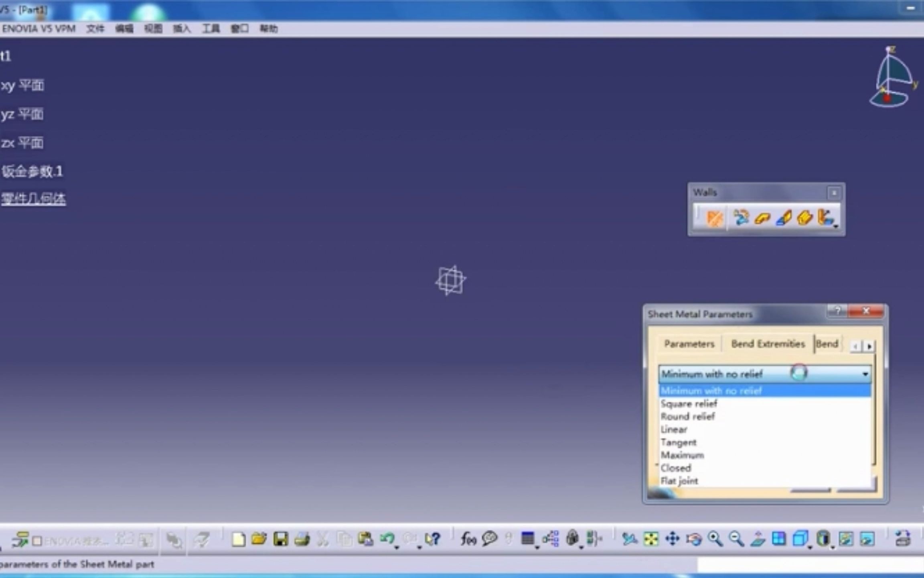
Task: Click the Save icon in bottom toolbar
Action: click(x=280, y=539)
